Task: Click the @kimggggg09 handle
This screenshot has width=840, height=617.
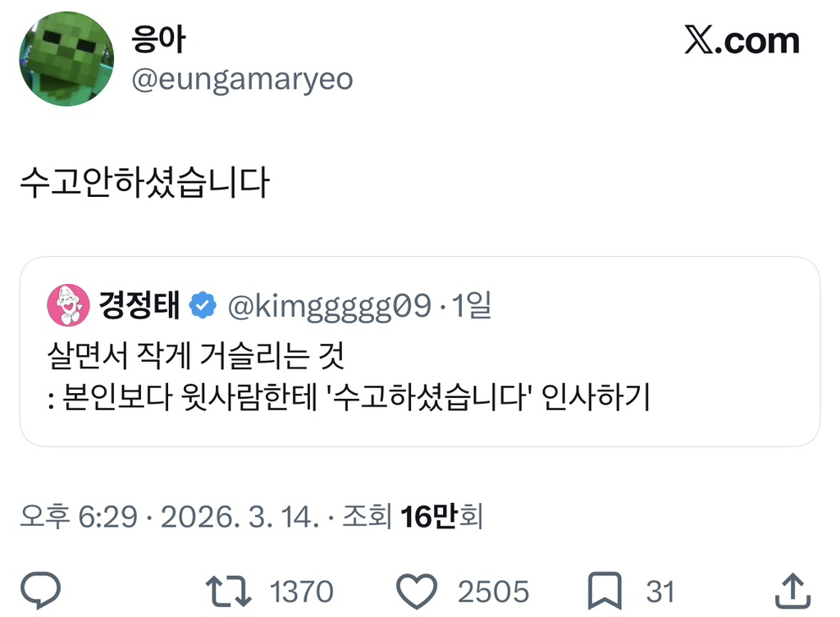Action: coord(328,306)
